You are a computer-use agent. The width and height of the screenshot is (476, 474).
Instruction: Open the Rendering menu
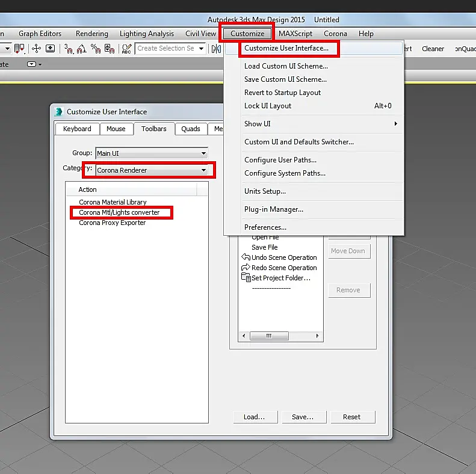tap(91, 33)
